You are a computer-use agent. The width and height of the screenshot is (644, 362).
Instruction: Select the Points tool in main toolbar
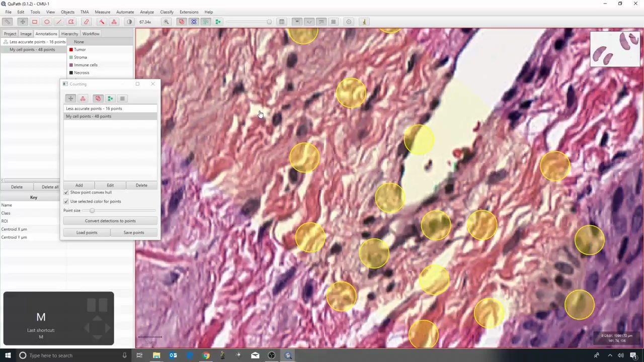[x=114, y=22]
